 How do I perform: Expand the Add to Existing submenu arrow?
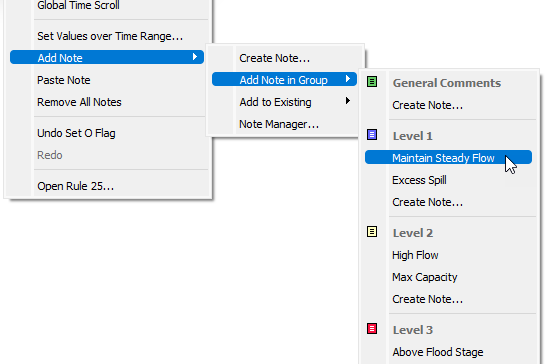347,101
